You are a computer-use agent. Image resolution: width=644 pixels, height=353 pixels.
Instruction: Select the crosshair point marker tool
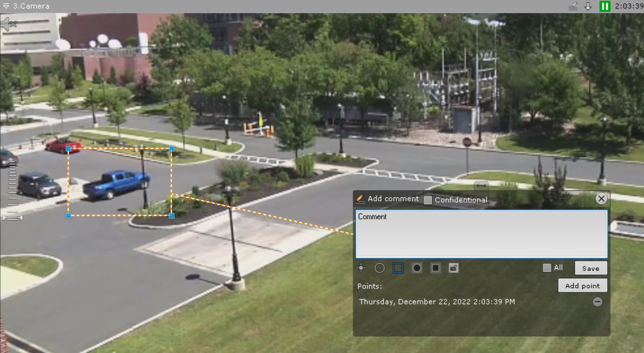pos(361,268)
